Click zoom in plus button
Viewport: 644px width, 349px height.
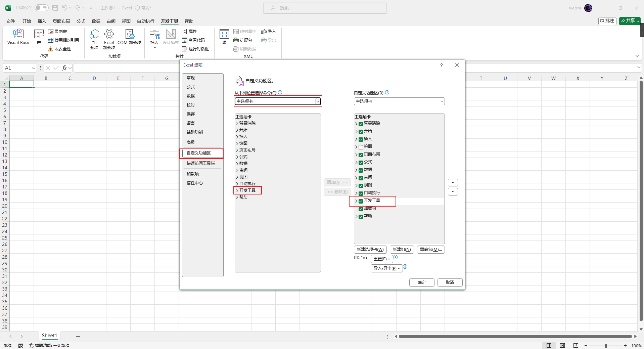625,346
